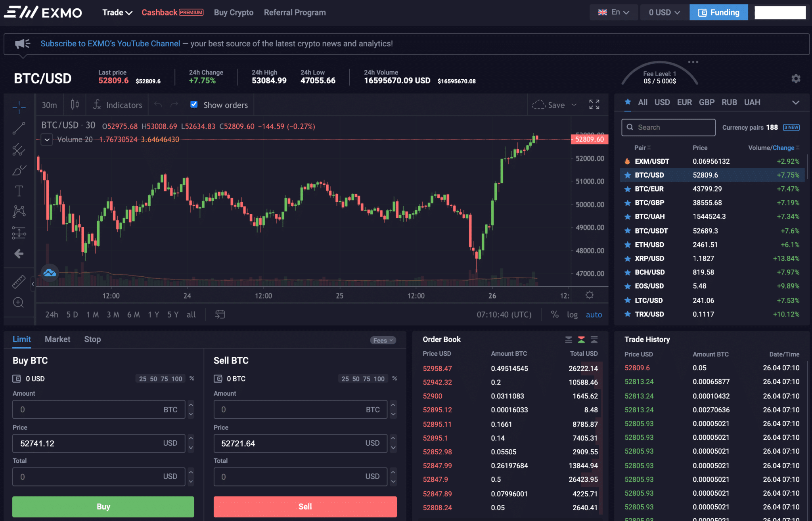
Task: Open the Buy Crypto link
Action: click(x=234, y=12)
